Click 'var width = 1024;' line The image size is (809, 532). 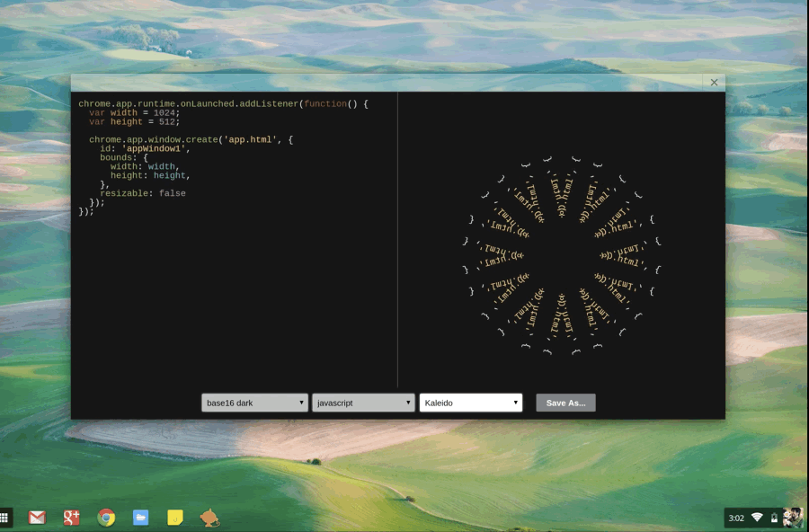point(134,113)
